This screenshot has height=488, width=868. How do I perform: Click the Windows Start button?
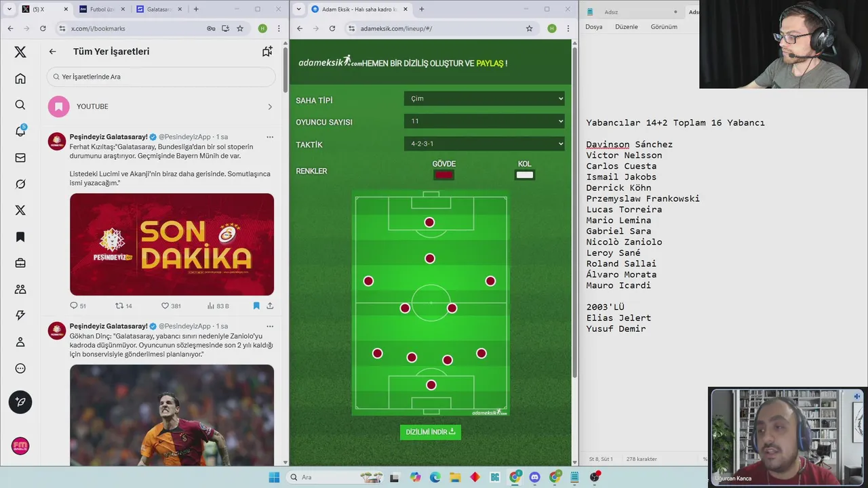[274, 477]
